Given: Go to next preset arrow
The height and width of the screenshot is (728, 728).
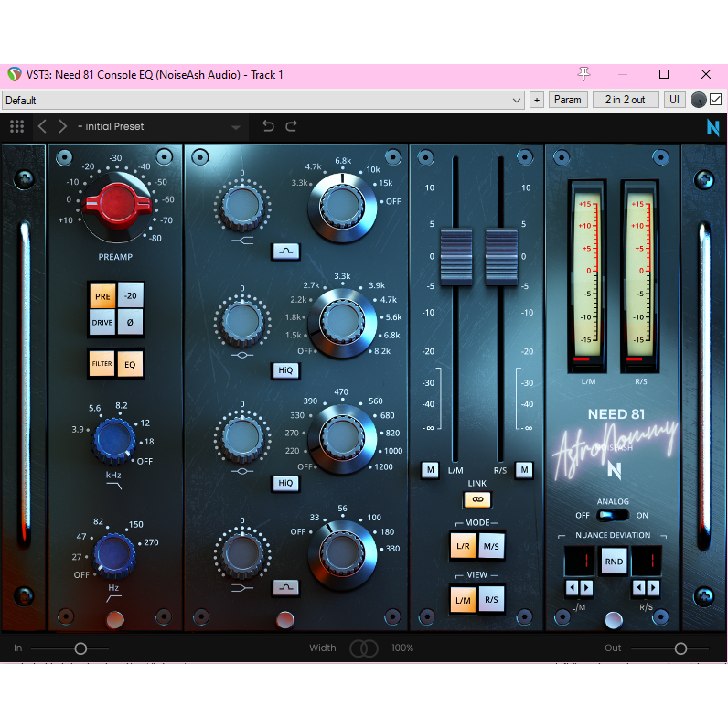Looking at the screenshot, I should [x=63, y=126].
